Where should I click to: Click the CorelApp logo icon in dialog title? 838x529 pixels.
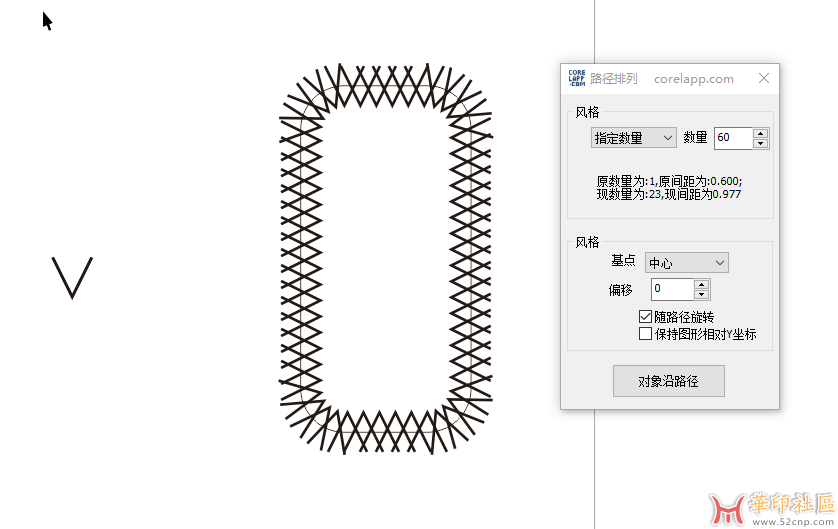click(576, 78)
